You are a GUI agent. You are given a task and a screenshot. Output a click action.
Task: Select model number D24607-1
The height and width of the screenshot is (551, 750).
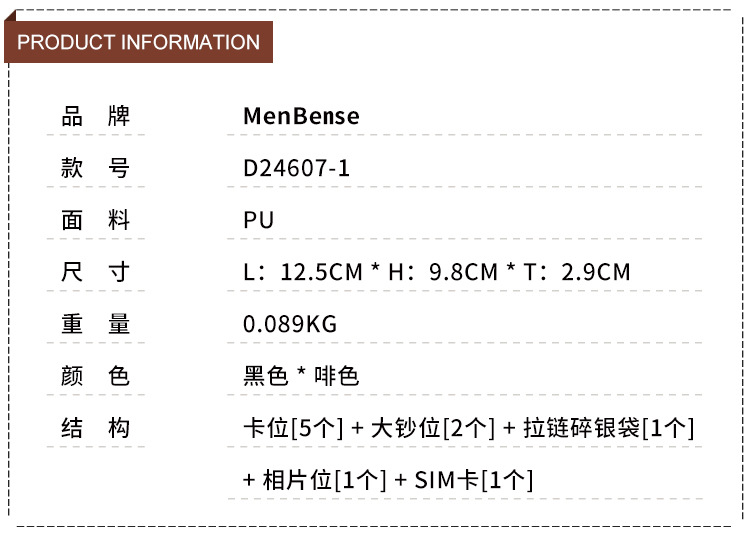297,168
